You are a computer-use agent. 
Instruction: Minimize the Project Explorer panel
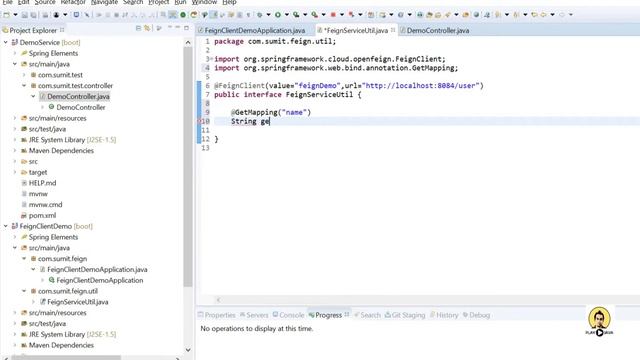pyautogui.click(x=178, y=28)
